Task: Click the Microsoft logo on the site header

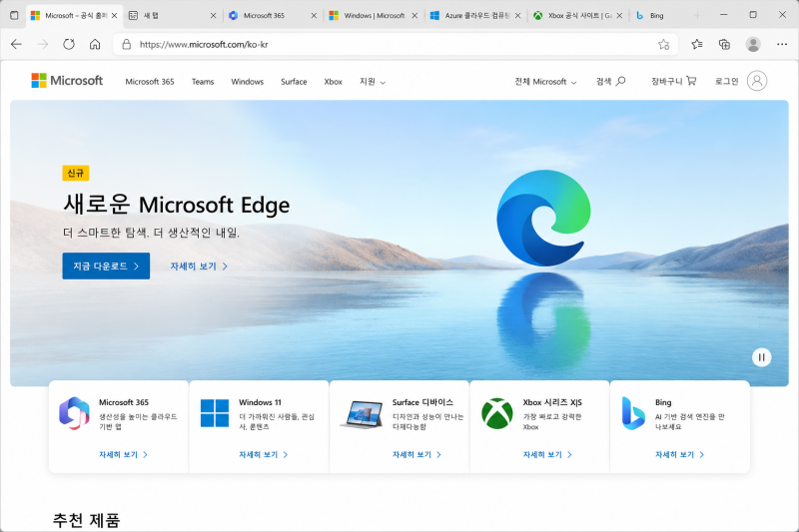Action: click(67, 81)
